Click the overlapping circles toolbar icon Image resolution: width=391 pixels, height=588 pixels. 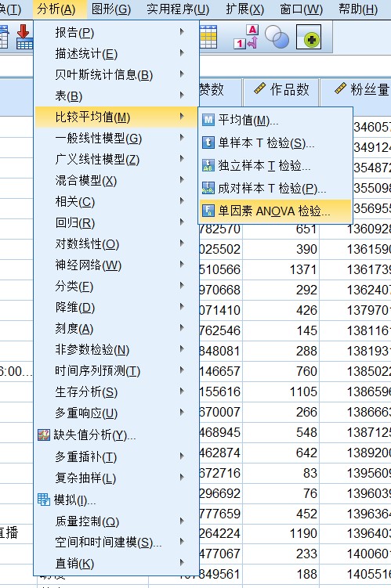coord(277,37)
